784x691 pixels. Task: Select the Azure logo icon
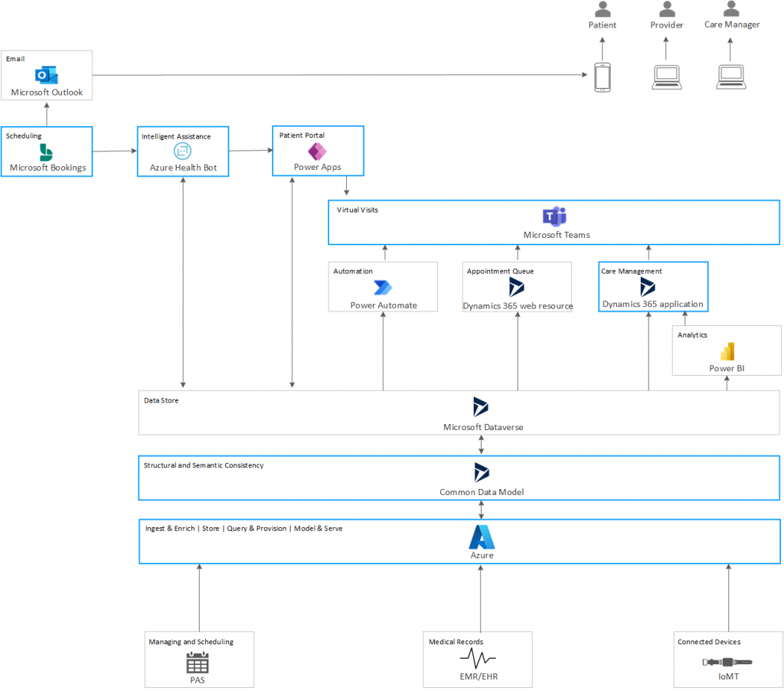[x=482, y=537]
